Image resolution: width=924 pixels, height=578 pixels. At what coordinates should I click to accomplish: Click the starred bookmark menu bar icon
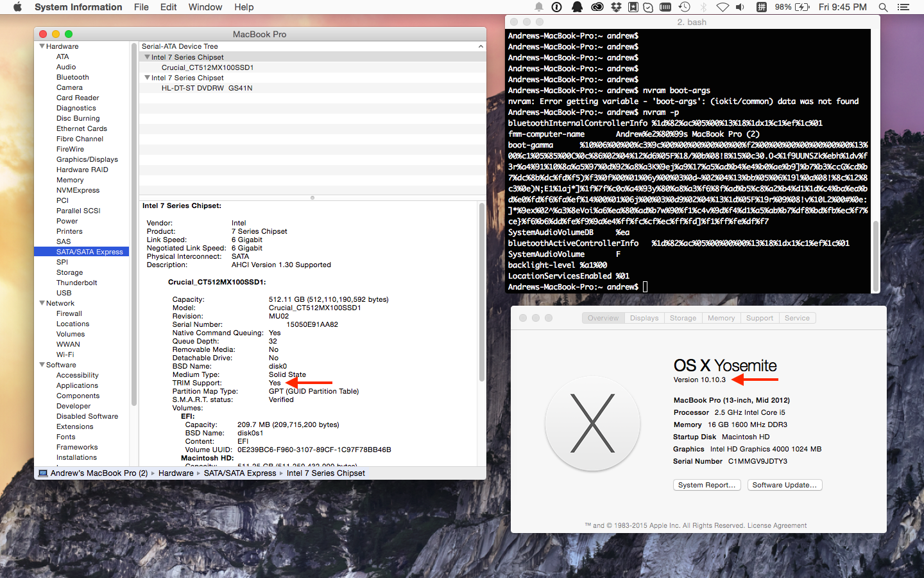[633, 7]
